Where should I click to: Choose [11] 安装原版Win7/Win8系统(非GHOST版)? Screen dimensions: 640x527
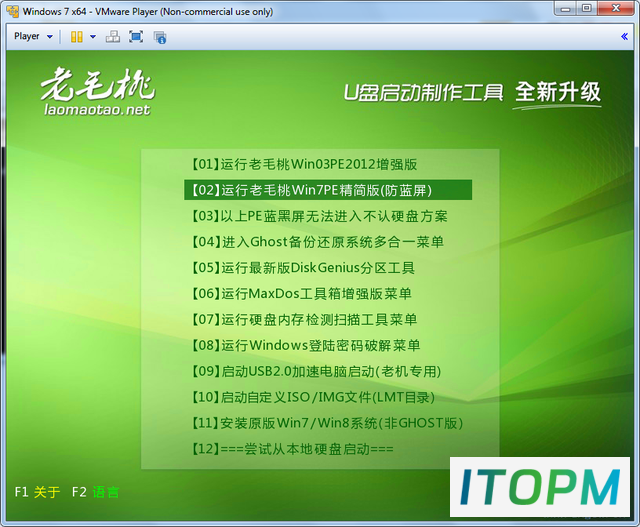point(327,423)
